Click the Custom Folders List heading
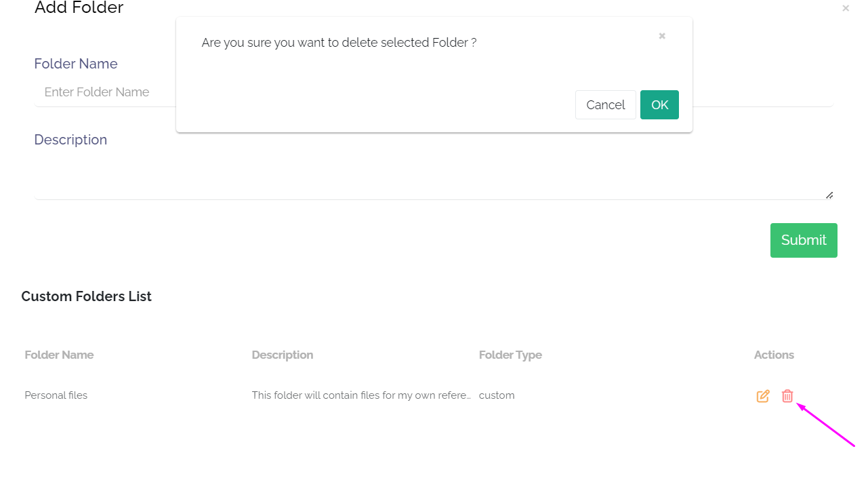Viewport: 868px width, 491px height. (87, 296)
